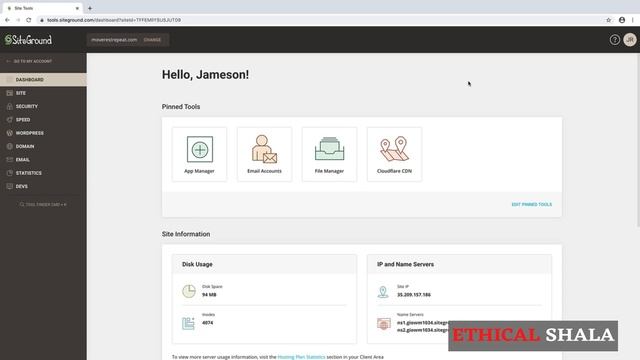Open the browser profile icon
640x360 pixels.
click(622, 20)
